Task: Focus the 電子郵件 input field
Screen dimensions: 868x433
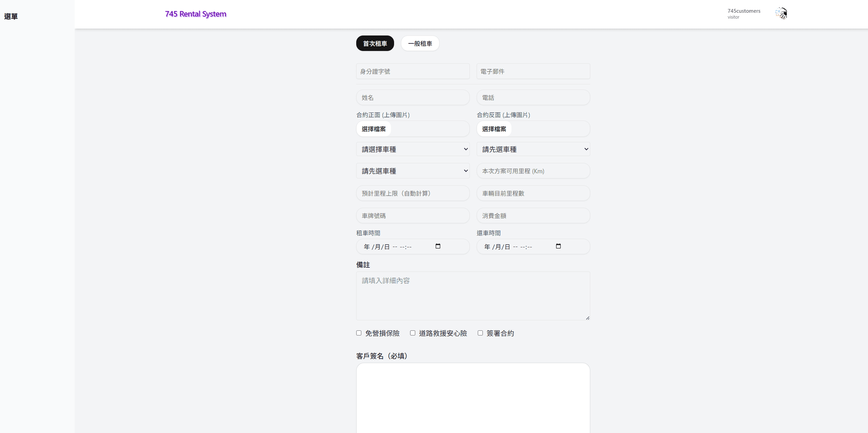Action: pyautogui.click(x=533, y=71)
